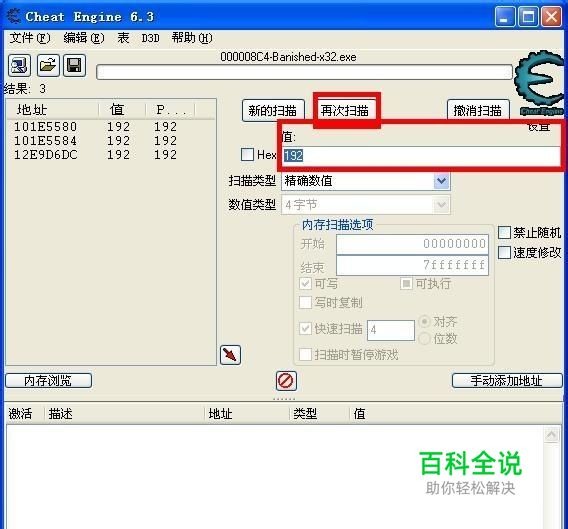Maximize the Cheat Engine window

pyautogui.click(x=528, y=17)
